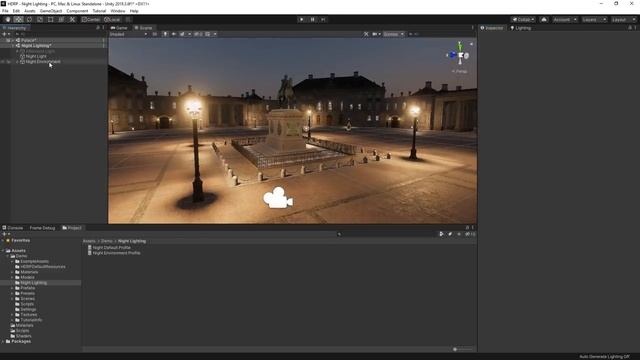Click the Hierarchy plus create button
The height and width of the screenshot is (360, 640).
pos(5,34)
